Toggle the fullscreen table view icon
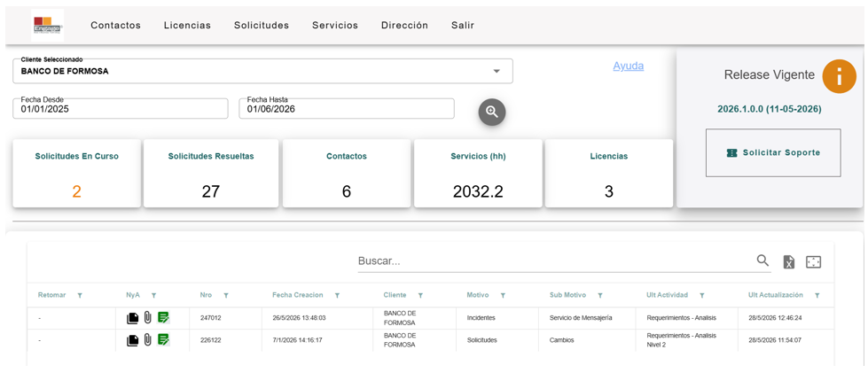 813,262
